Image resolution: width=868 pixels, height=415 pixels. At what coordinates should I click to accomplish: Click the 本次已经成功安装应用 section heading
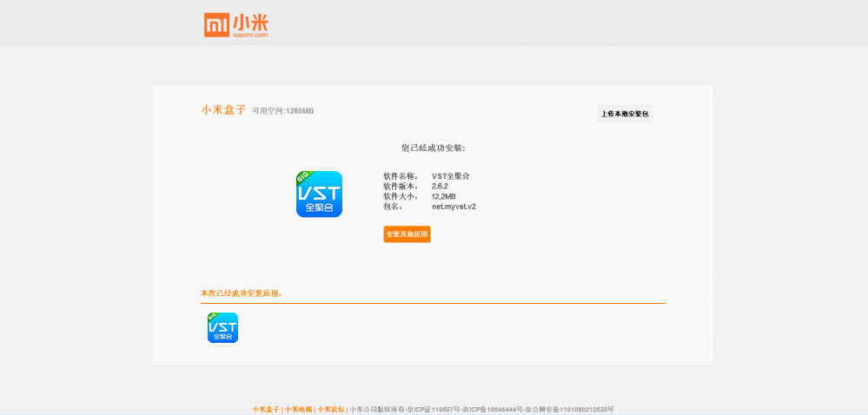[242, 293]
